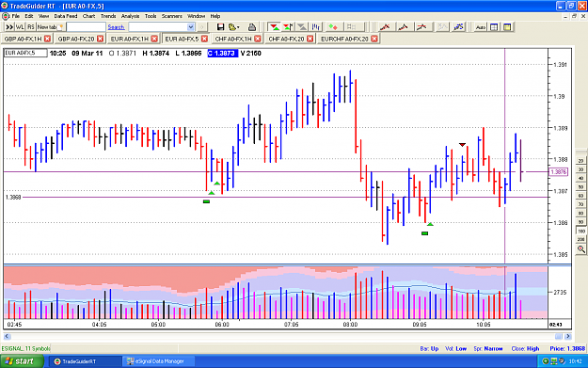Select the 100 bar zoom level button
Viewport: 588px width, 368px height.
(x=581, y=231)
